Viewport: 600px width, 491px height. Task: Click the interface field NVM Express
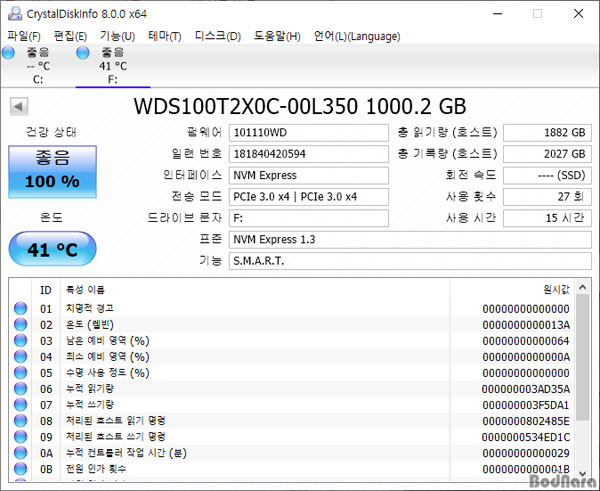coord(309,175)
